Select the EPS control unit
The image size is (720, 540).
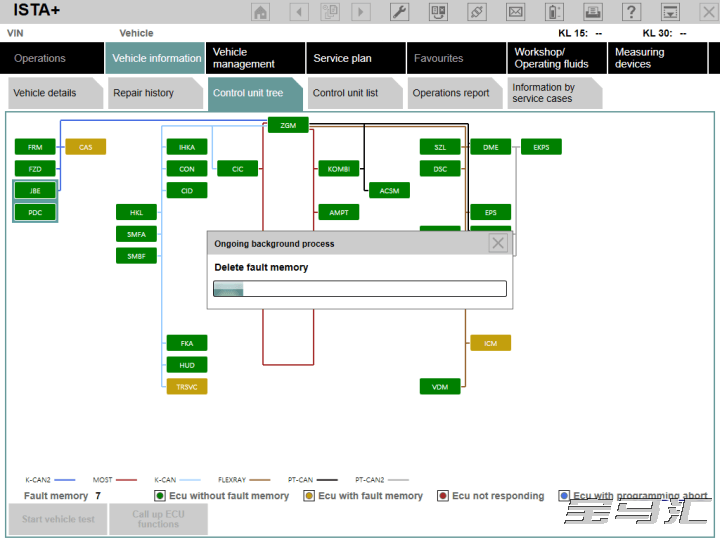coord(490,212)
